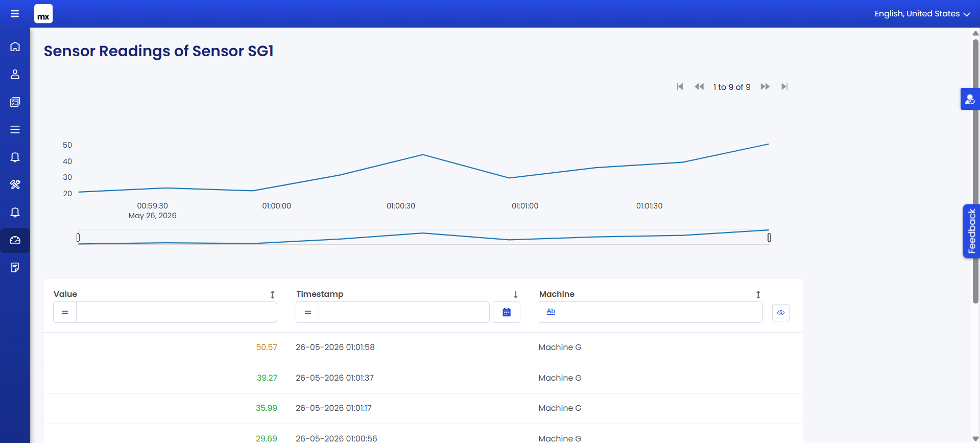This screenshot has height=443, width=980.
Task: Open the checklist sidebar icon
Action: pos(15,102)
